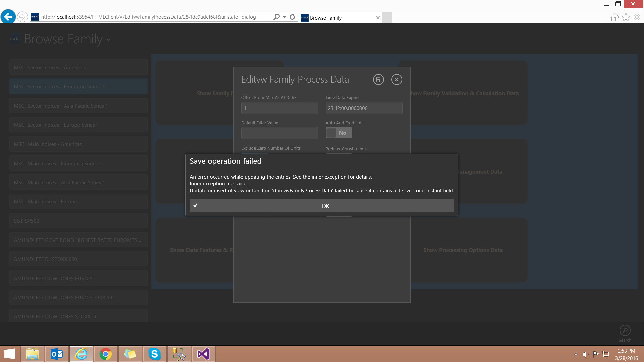
Task: Open Google Chrome from taskbar
Action: [106, 354]
